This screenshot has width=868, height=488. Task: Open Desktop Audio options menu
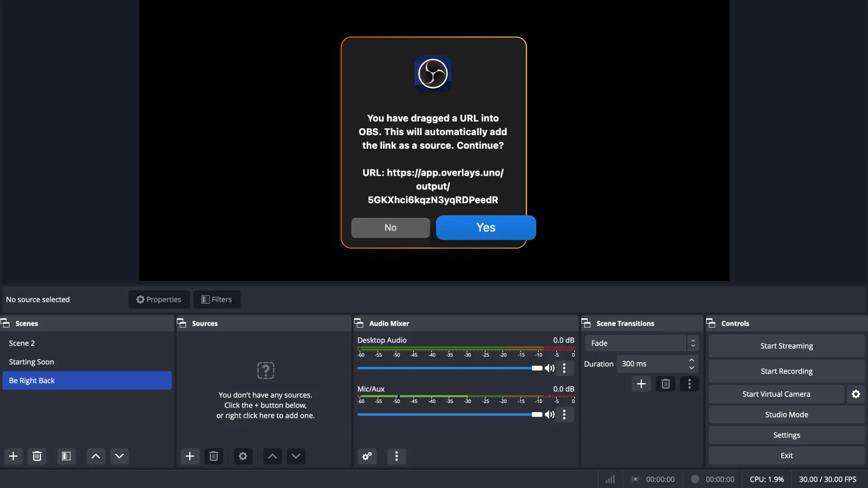pyautogui.click(x=564, y=368)
